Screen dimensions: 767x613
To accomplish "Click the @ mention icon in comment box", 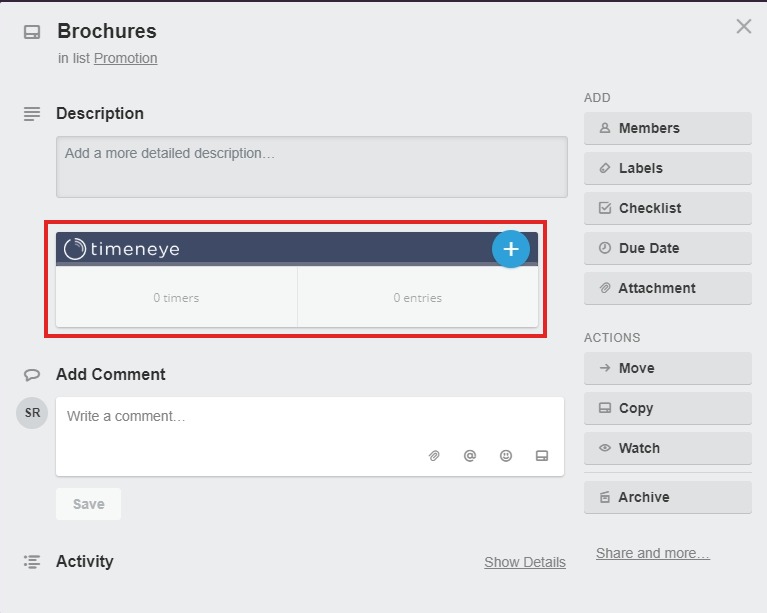I will tap(470, 456).
